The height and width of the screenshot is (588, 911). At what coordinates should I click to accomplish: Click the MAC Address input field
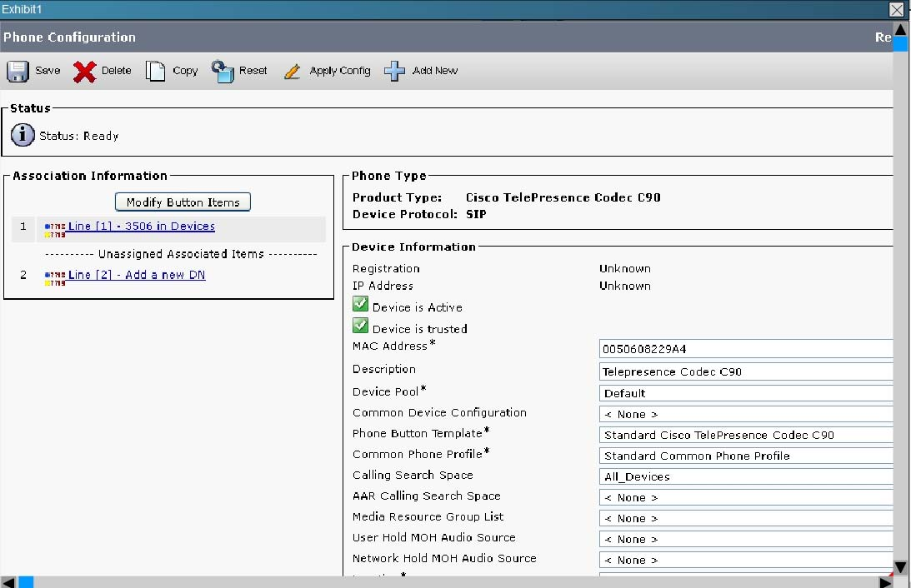pyautogui.click(x=746, y=349)
